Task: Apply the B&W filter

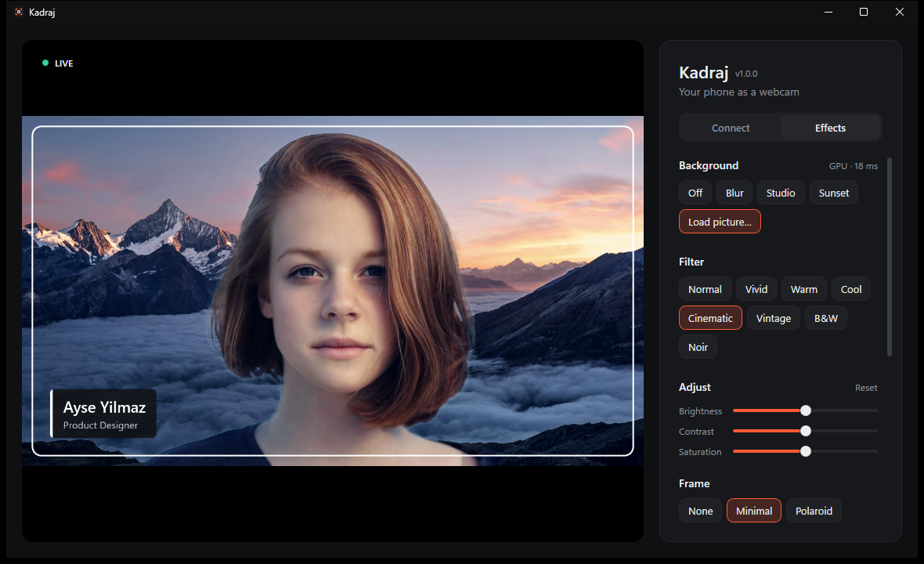Action: [x=825, y=318]
